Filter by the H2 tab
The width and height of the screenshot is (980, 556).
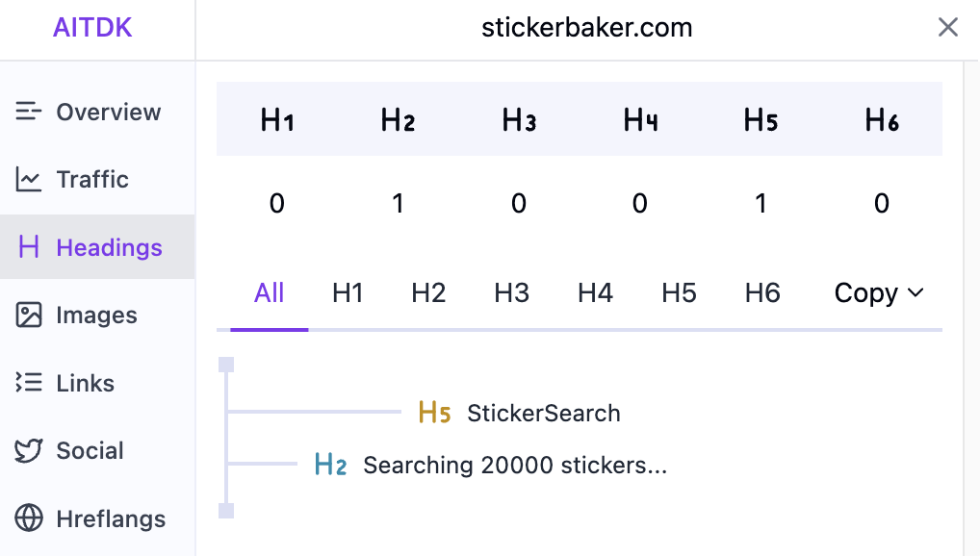pyautogui.click(x=428, y=293)
